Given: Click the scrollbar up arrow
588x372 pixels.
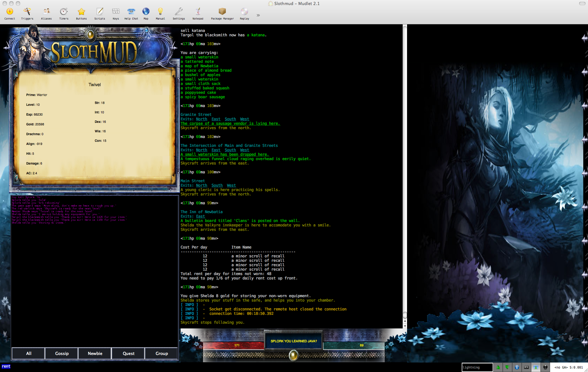Looking at the screenshot, I should (405, 321).
